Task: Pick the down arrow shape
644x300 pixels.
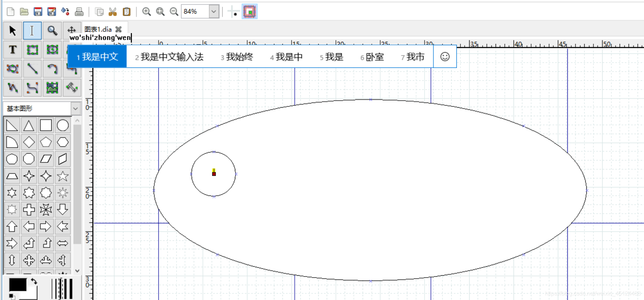Action: coord(63,210)
